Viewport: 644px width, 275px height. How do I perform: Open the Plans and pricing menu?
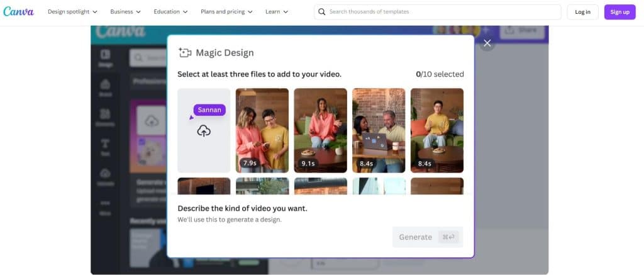226,12
